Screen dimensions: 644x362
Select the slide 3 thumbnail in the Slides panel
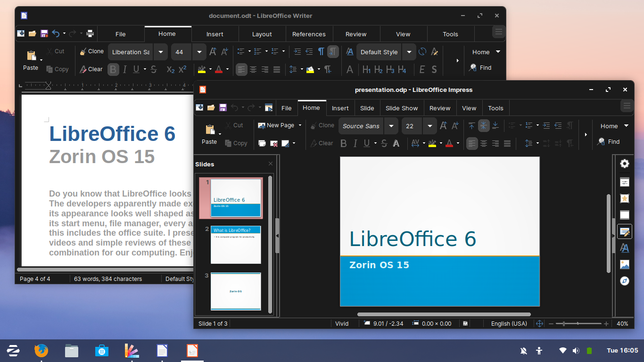236,291
